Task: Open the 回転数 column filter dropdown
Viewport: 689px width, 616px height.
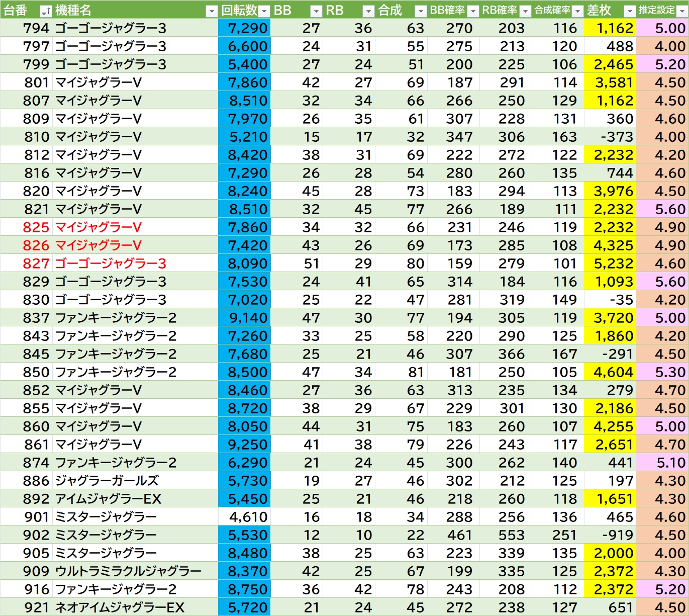Action: click(264, 11)
